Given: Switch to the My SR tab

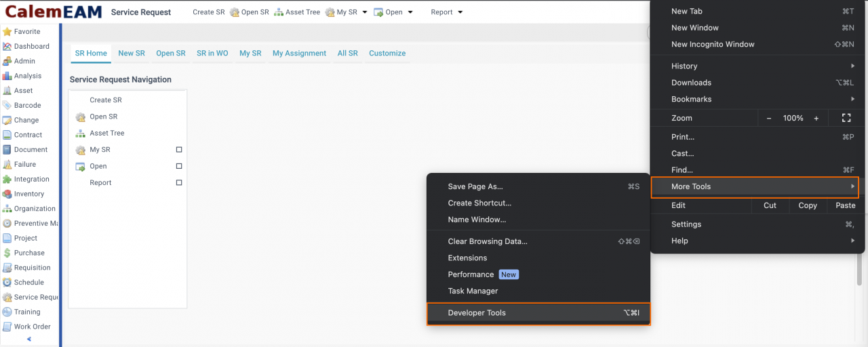Looking at the screenshot, I should [250, 53].
